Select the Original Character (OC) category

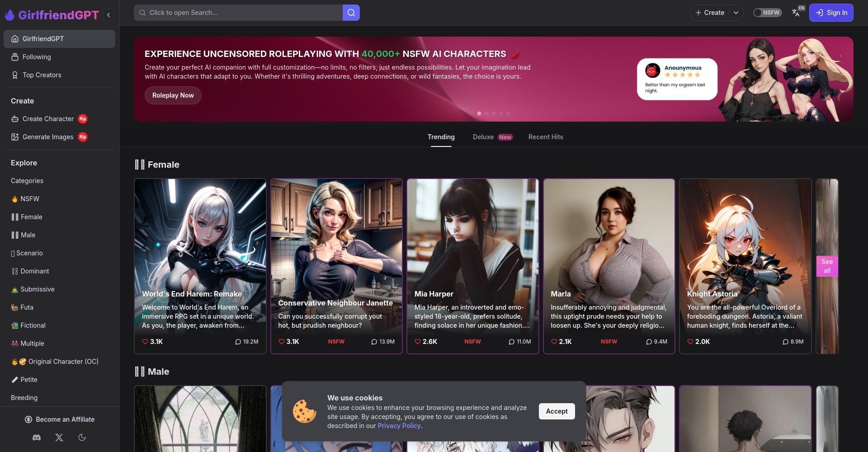pos(59,362)
